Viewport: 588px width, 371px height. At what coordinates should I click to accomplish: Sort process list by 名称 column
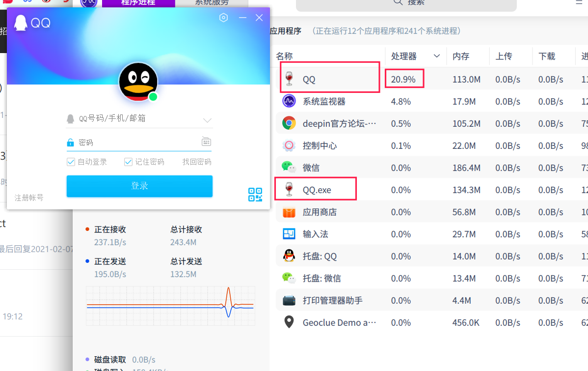284,57
